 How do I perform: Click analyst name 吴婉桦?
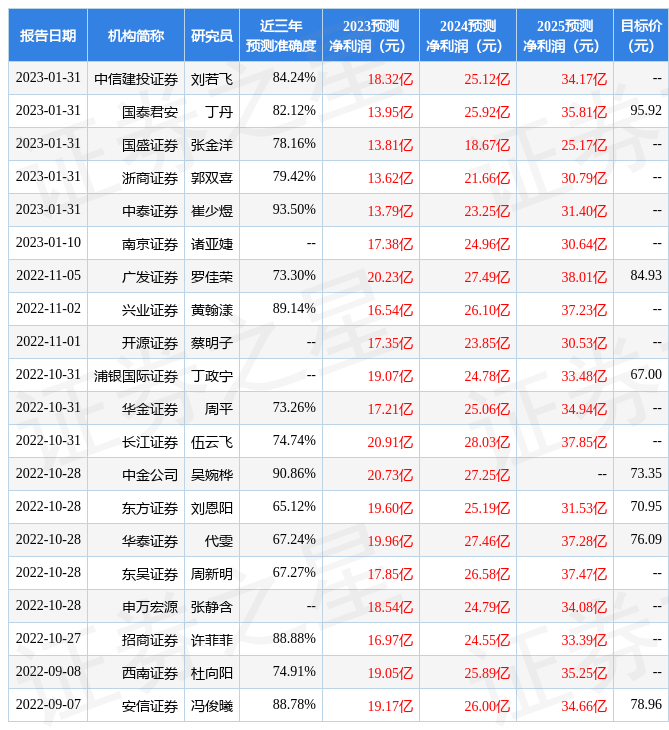click(x=212, y=475)
